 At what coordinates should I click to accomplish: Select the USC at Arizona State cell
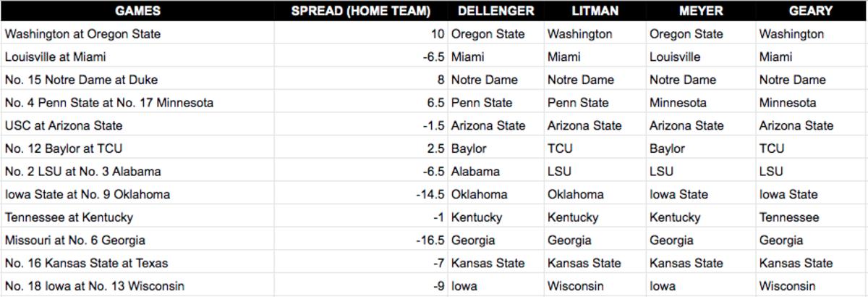(137, 125)
